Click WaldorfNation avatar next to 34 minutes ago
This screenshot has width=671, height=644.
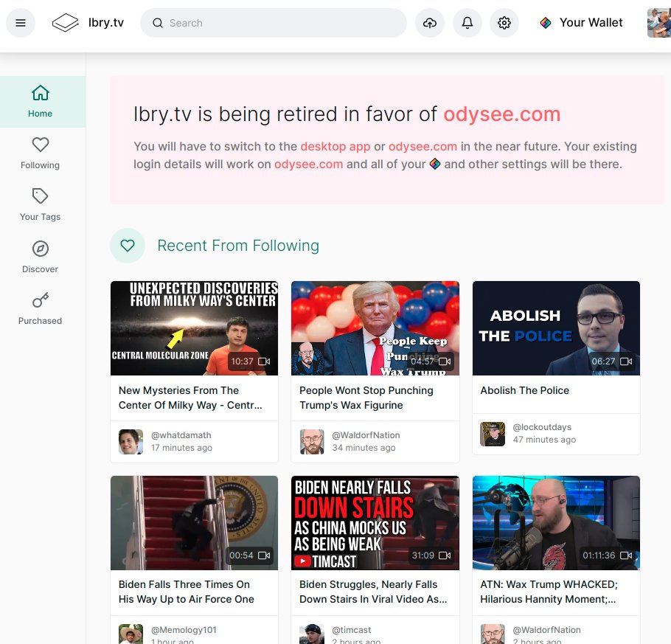pos(312,441)
